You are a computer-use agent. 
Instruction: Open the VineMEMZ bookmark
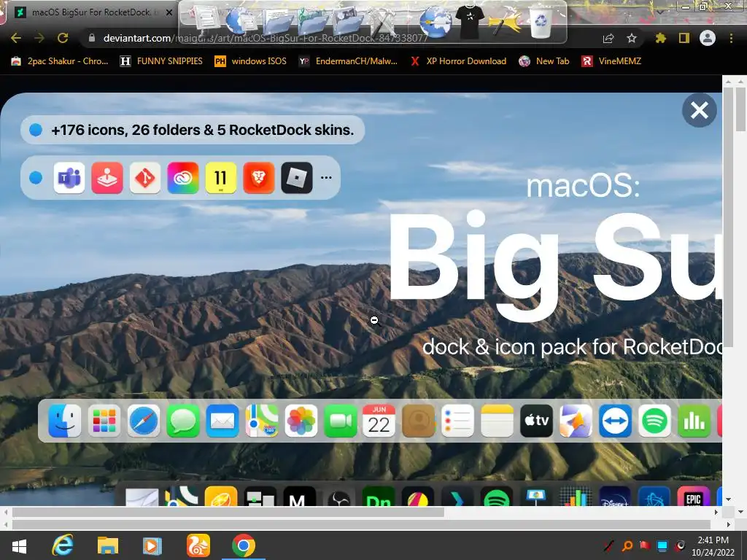611,61
